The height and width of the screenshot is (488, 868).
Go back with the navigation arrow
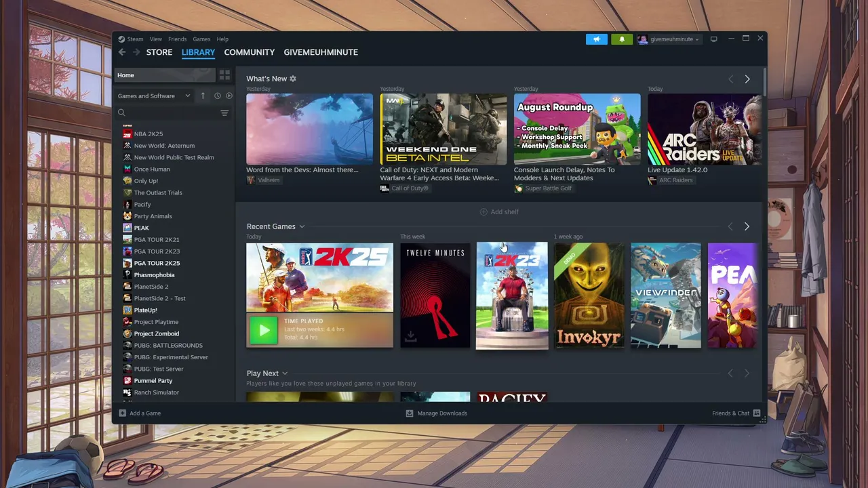pyautogui.click(x=122, y=52)
